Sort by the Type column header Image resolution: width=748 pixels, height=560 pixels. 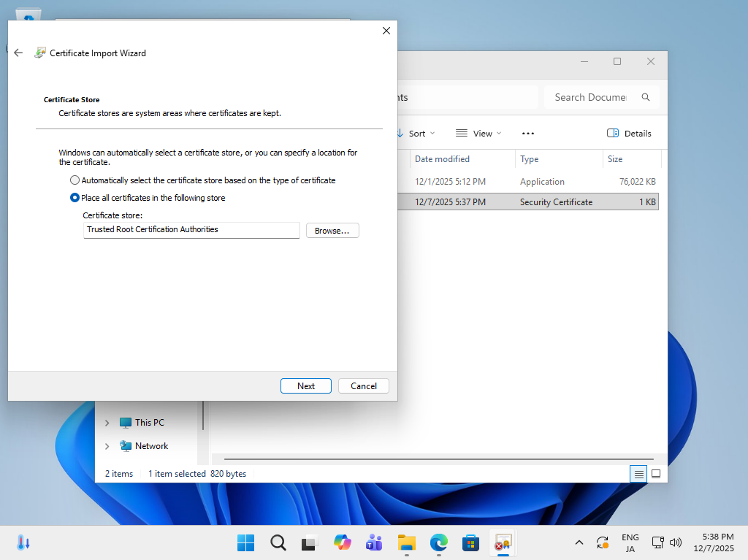point(559,159)
